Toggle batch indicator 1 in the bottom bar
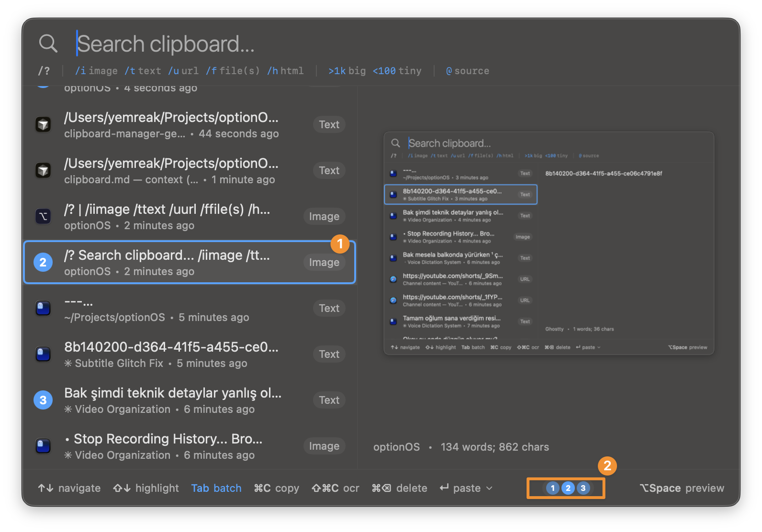 tap(552, 488)
